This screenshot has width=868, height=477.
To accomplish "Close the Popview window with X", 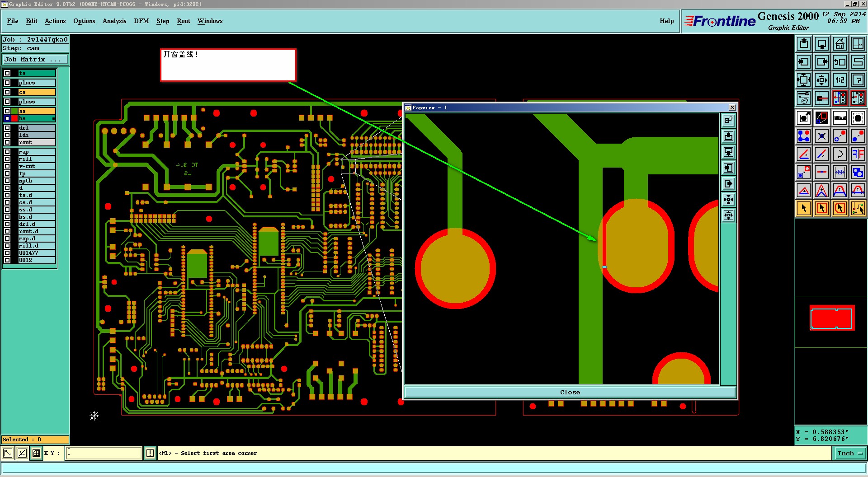I will [732, 108].
